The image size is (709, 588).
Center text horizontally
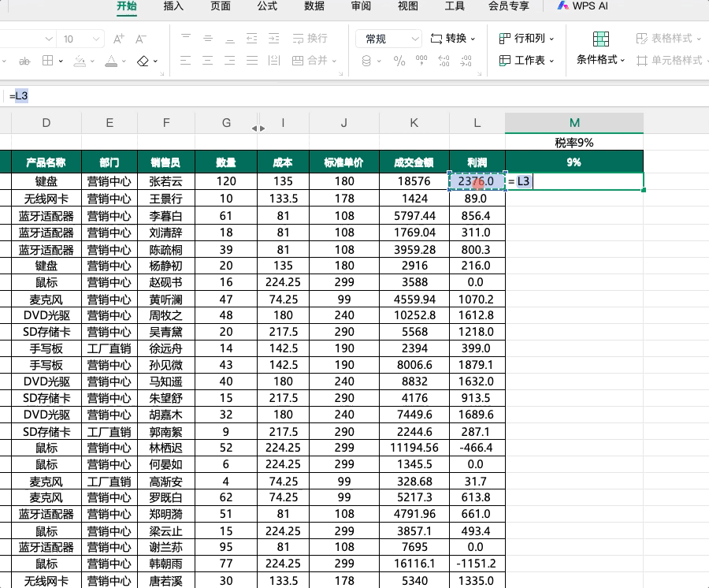pyautogui.click(x=207, y=60)
